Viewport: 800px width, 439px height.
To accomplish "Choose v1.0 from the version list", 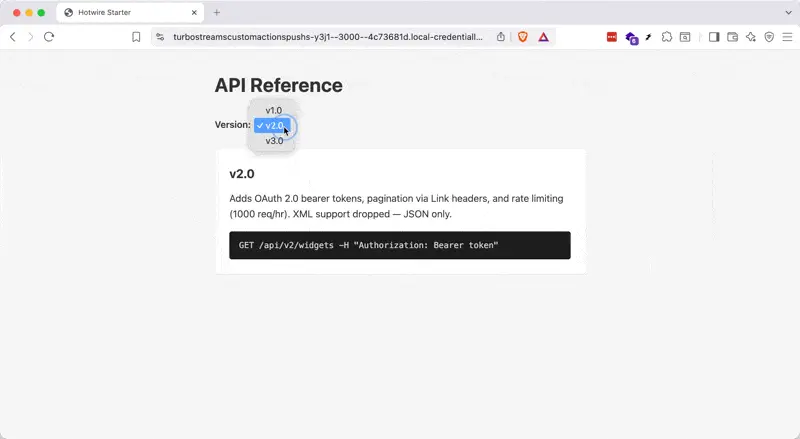I will coord(273,110).
